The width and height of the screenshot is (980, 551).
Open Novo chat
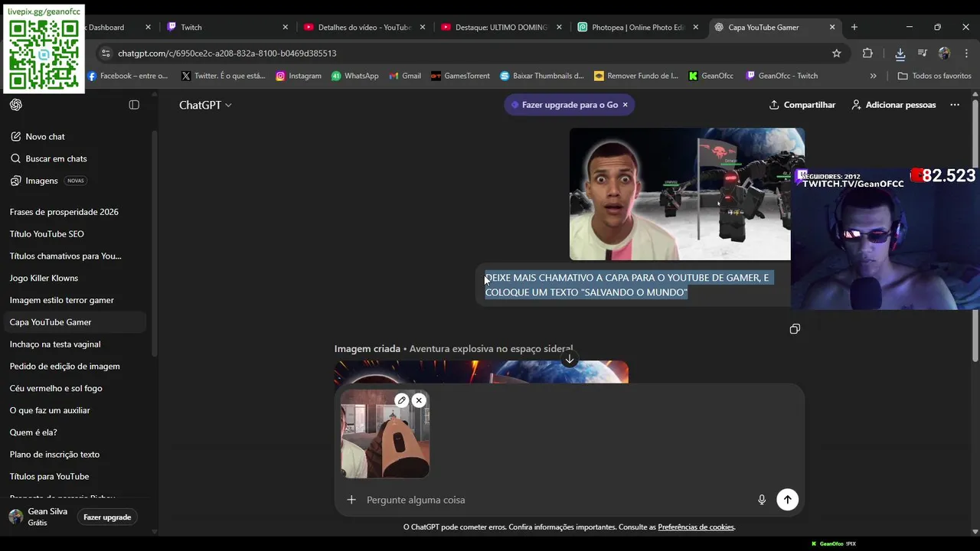click(x=73, y=136)
